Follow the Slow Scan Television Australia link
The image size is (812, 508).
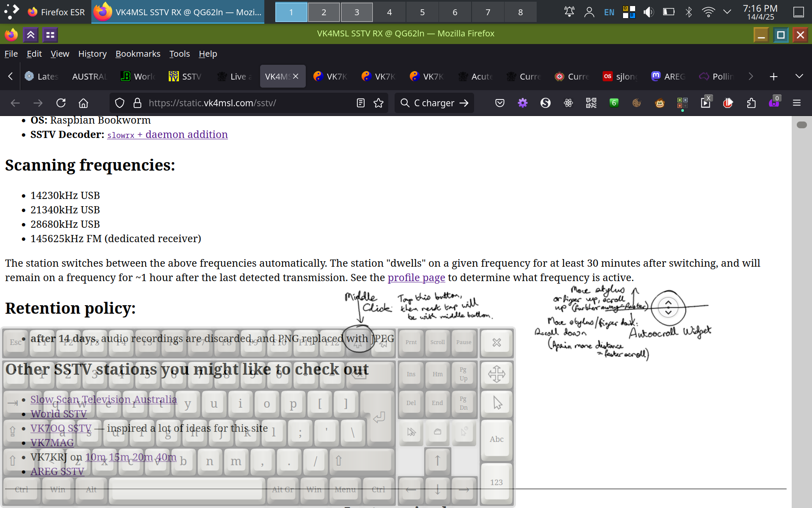(104, 399)
